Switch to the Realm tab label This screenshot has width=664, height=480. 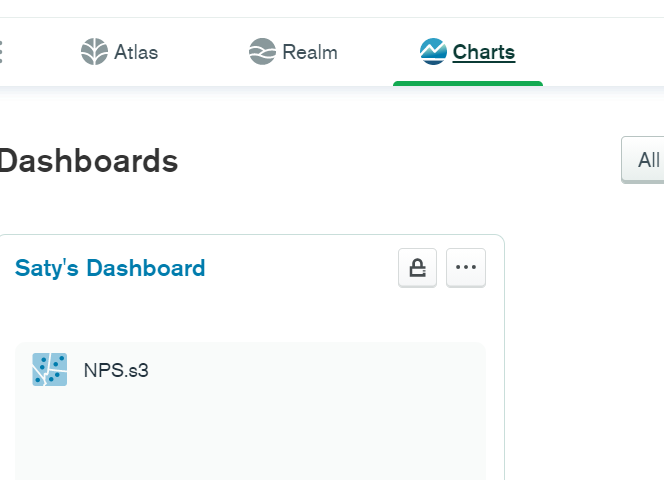point(310,52)
